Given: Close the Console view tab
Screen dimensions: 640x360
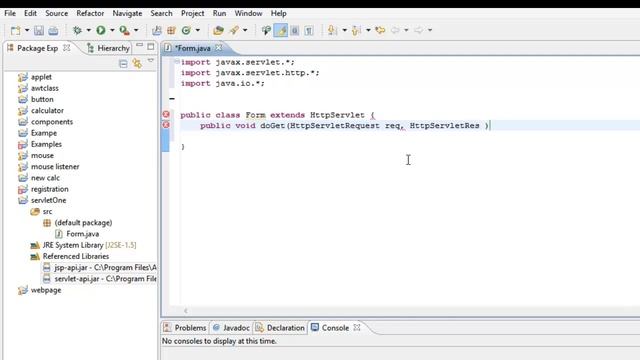Looking at the screenshot, I should point(357,327).
